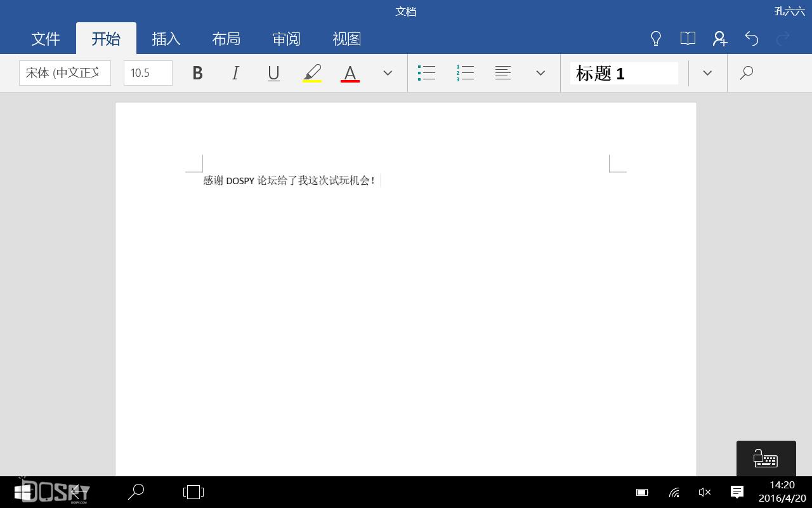Create a bulleted list
The width and height of the screenshot is (812, 508).
426,72
